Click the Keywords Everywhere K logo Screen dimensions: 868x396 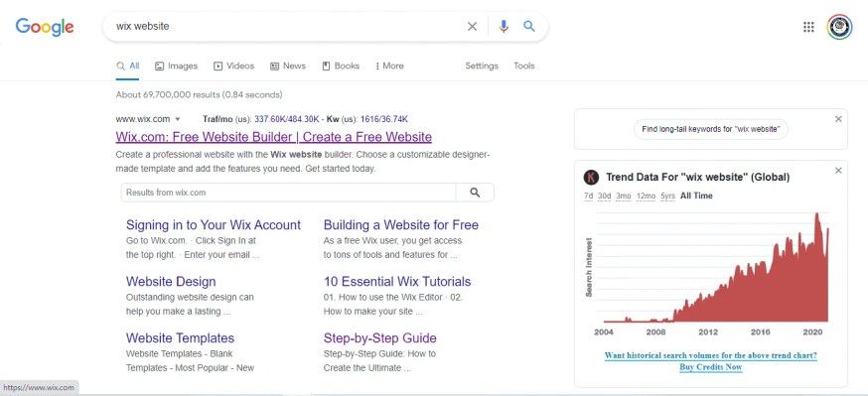[x=591, y=178]
